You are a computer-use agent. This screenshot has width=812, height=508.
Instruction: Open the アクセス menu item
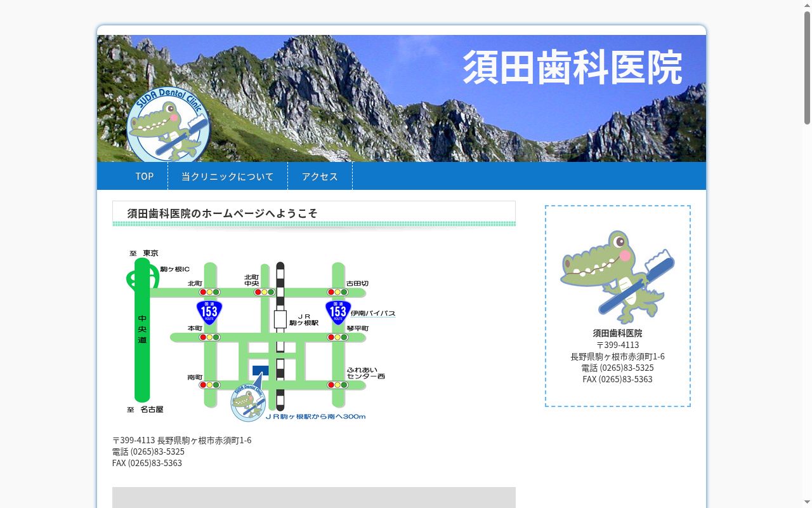point(320,176)
